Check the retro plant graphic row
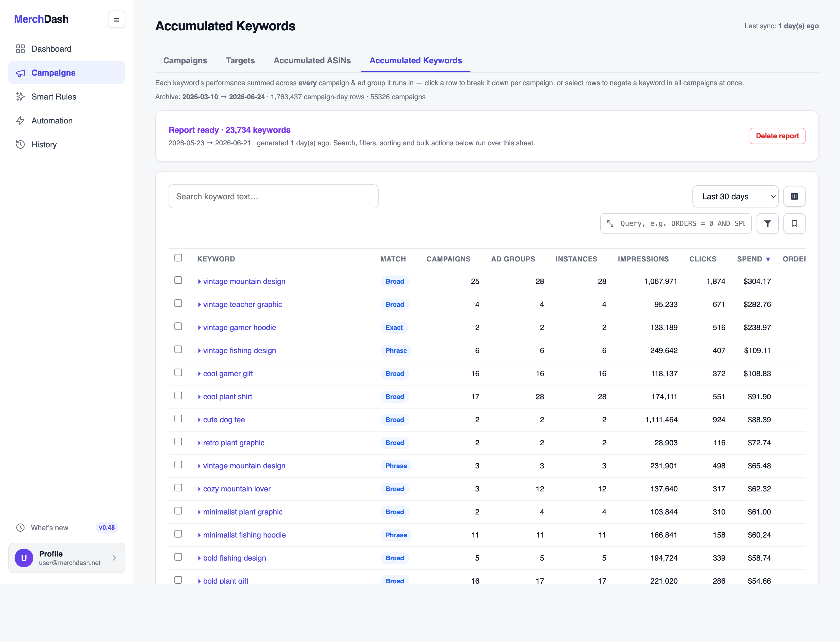Image resolution: width=840 pixels, height=642 pixels. tap(178, 442)
